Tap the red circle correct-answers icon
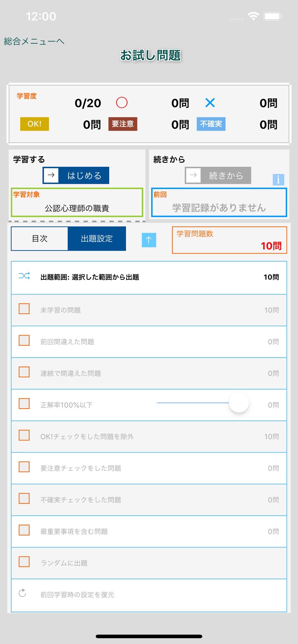298x644 pixels. pos(122,103)
